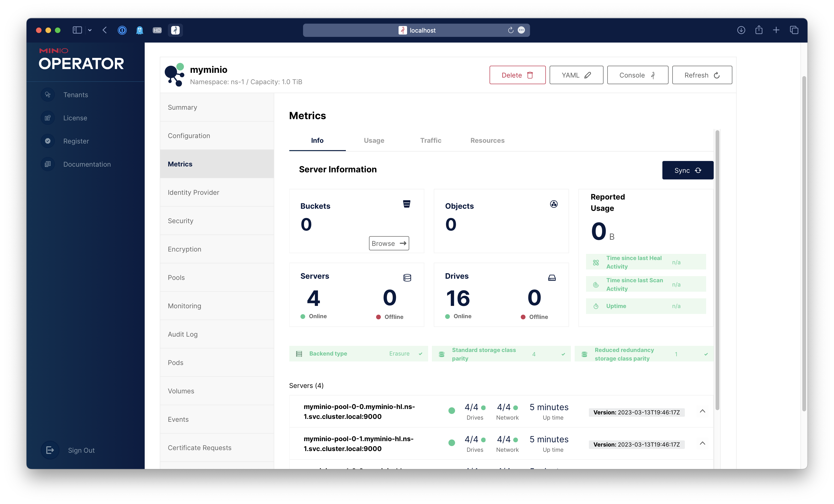Click the Uptime timer icon
834x504 pixels.
click(596, 306)
